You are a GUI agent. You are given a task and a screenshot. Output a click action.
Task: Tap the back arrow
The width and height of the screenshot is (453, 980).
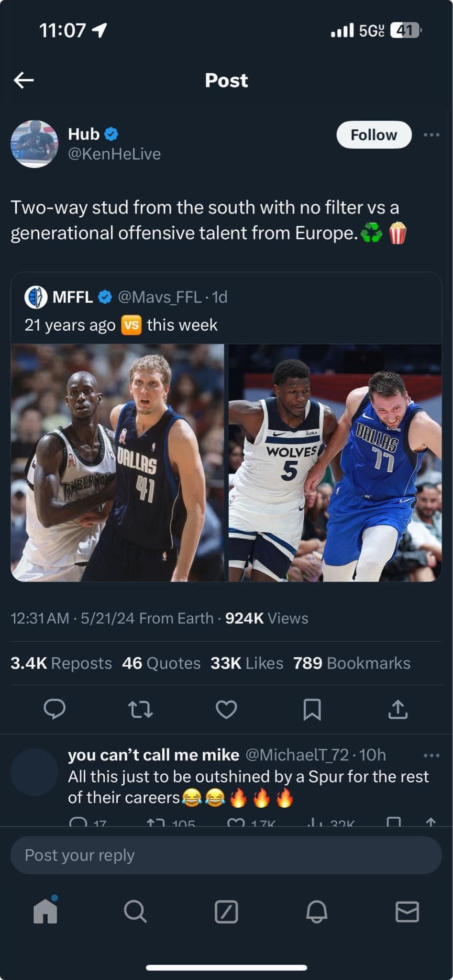point(23,80)
